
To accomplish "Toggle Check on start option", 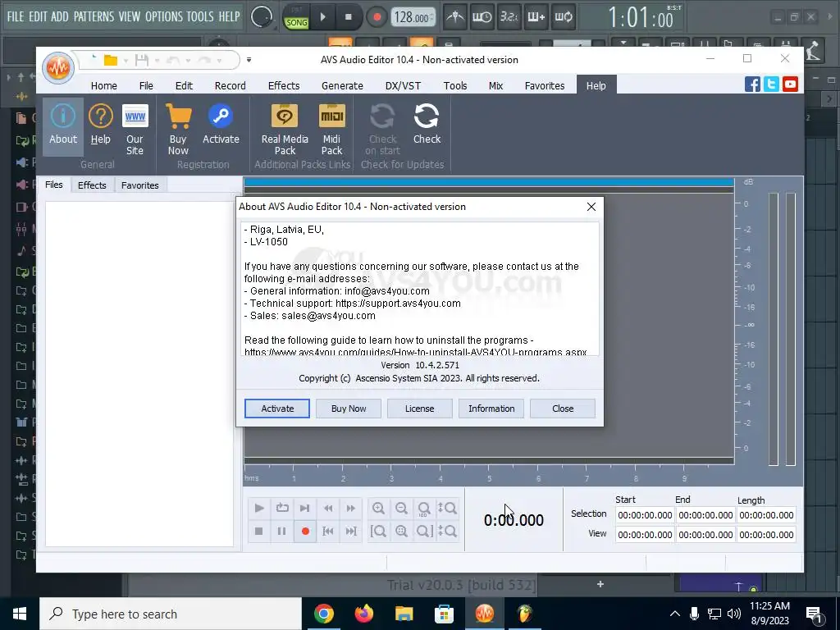I will tap(382, 129).
